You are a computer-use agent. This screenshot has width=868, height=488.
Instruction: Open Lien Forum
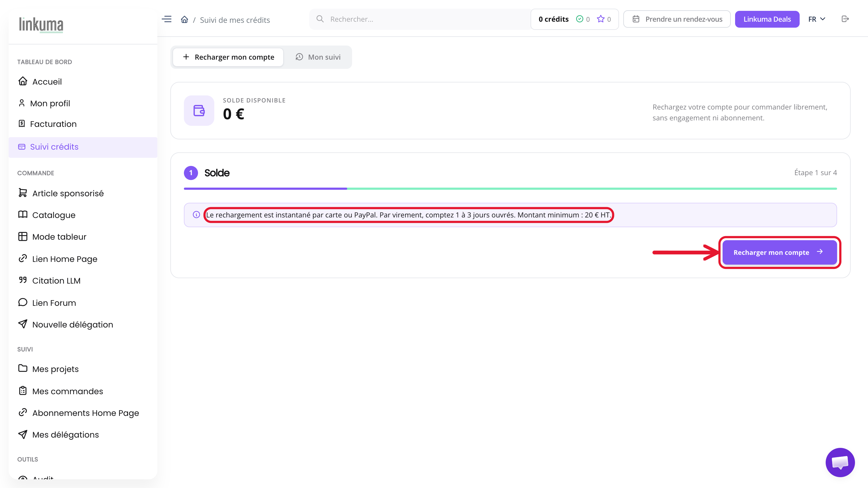point(83,303)
